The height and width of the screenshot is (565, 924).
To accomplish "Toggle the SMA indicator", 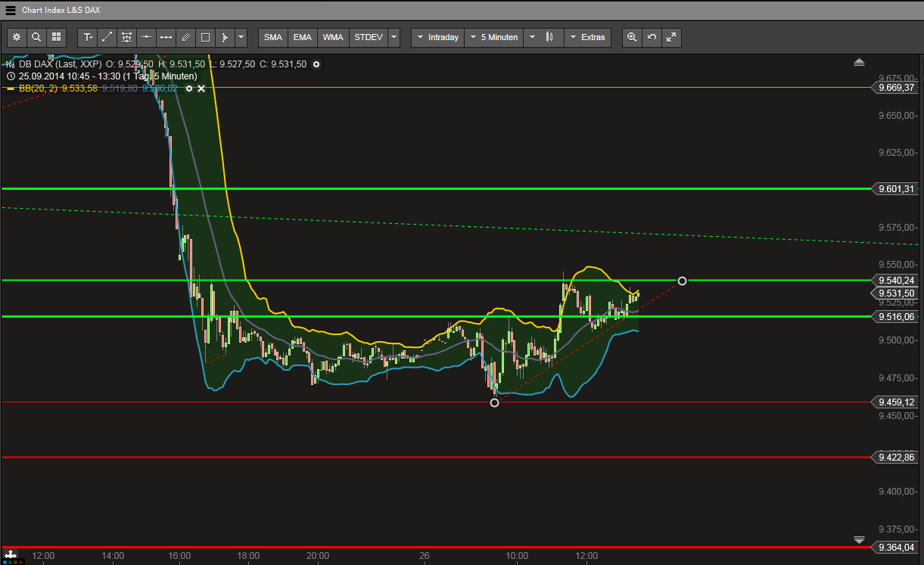I will pos(272,36).
